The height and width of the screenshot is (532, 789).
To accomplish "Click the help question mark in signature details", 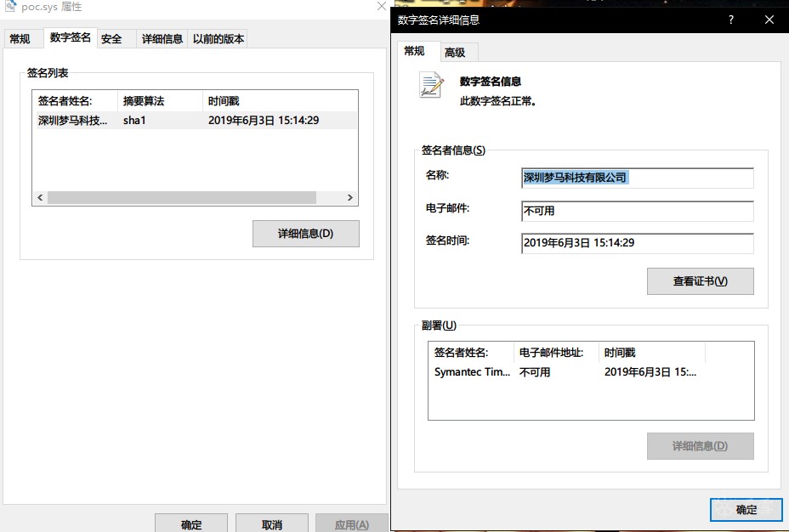I will [x=730, y=20].
